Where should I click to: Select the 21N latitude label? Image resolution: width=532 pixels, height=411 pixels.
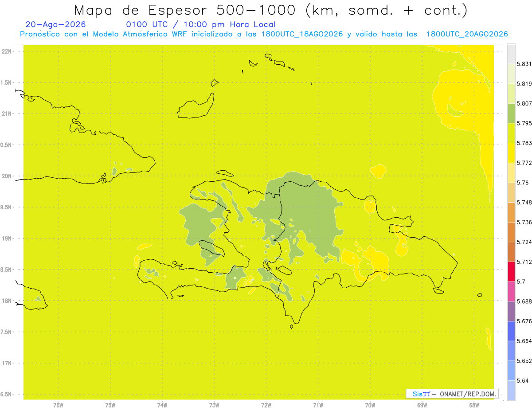(7, 114)
